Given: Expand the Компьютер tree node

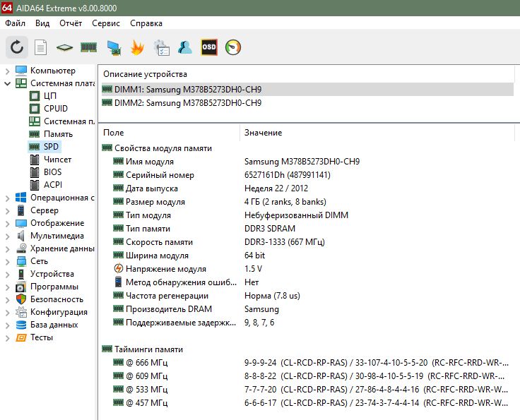Looking at the screenshot, I should point(7,71).
